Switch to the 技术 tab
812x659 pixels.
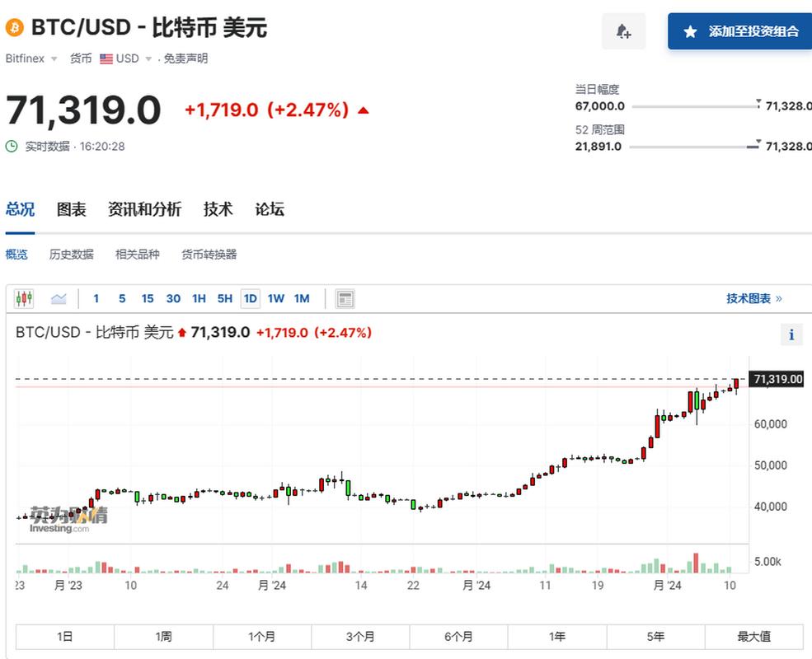[x=217, y=209]
